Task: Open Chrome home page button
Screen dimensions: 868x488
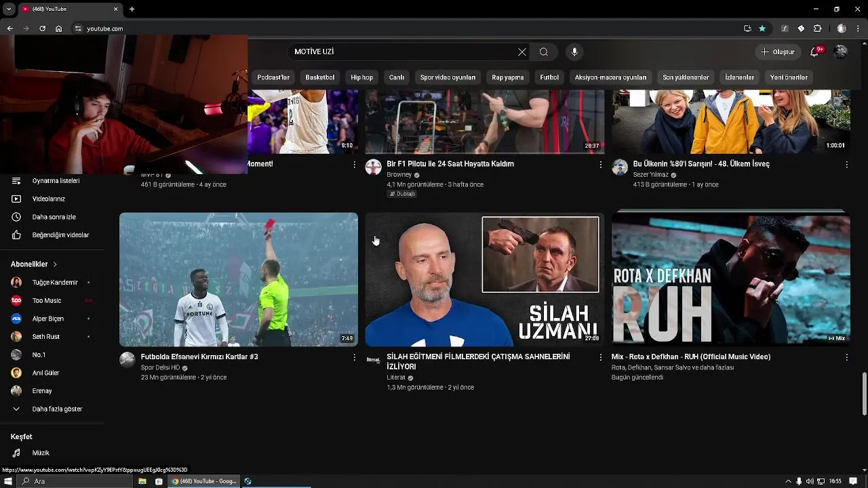Action: click(x=58, y=28)
